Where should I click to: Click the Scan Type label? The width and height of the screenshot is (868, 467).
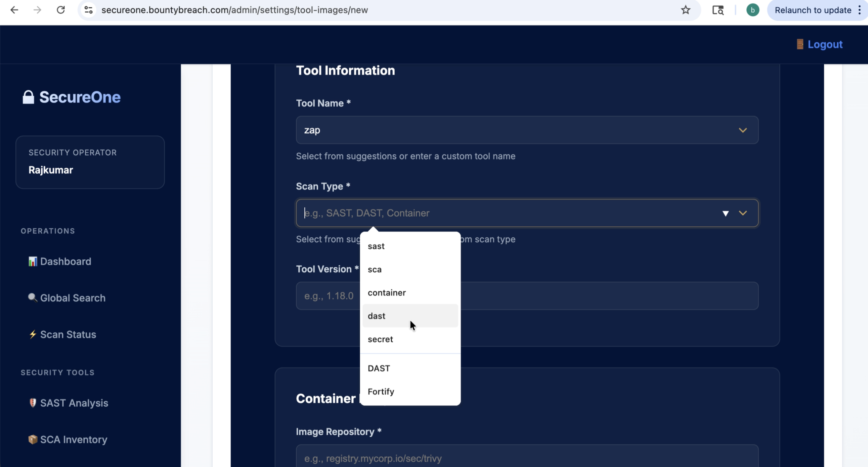point(323,186)
